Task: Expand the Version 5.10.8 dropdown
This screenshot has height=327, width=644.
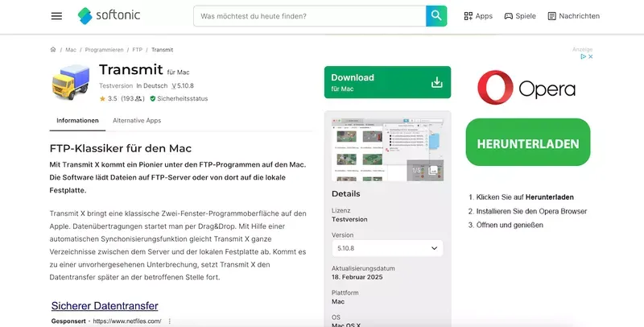Action: point(387,248)
